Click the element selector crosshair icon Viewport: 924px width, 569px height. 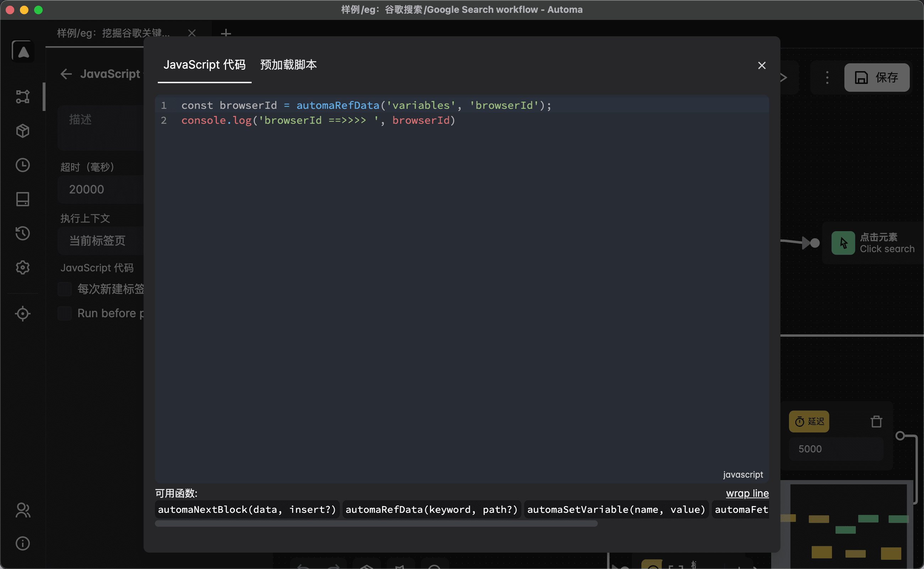[x=22, y=313]
